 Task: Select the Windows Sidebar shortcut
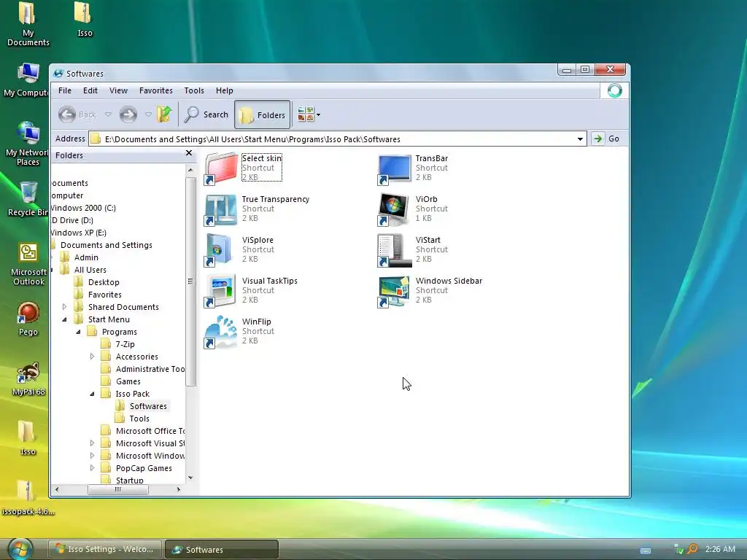click(x=430, y=290)
